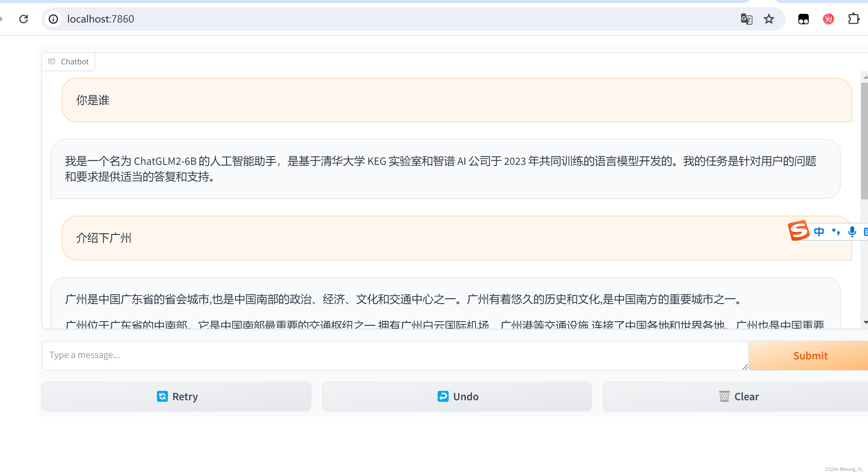Click the Chatbot label tab
Screen dimensions: 868x475
point(69,62)
